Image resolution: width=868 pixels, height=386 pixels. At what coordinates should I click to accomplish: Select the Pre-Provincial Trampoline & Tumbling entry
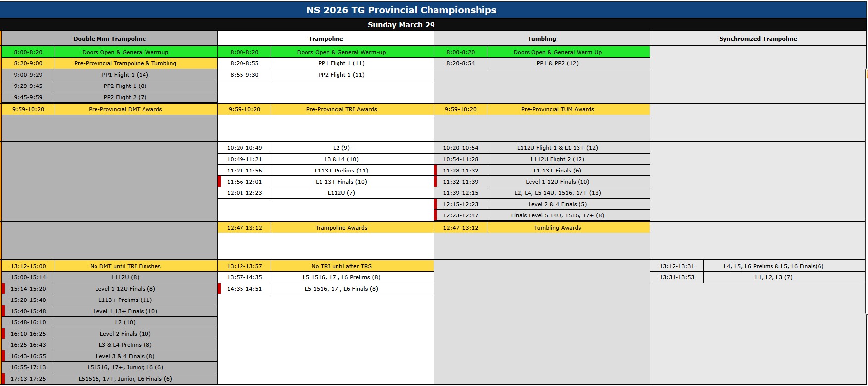125,63
